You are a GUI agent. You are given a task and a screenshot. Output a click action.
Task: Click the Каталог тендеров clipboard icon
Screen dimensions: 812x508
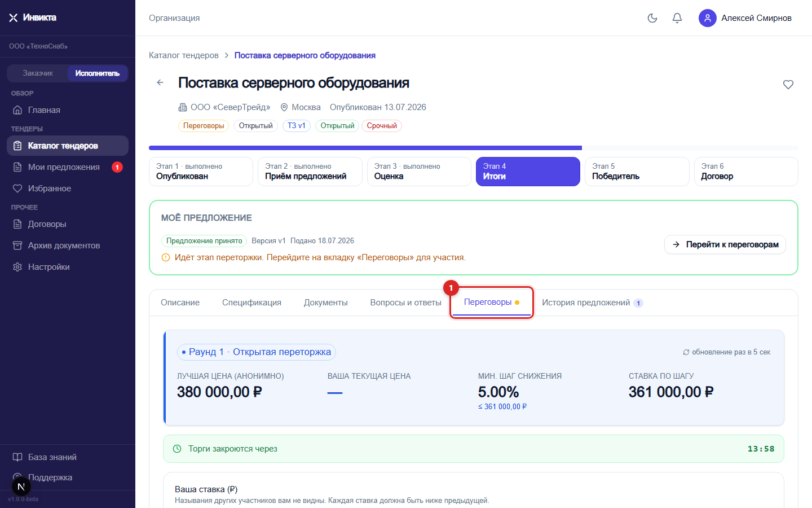pos(17,146)
